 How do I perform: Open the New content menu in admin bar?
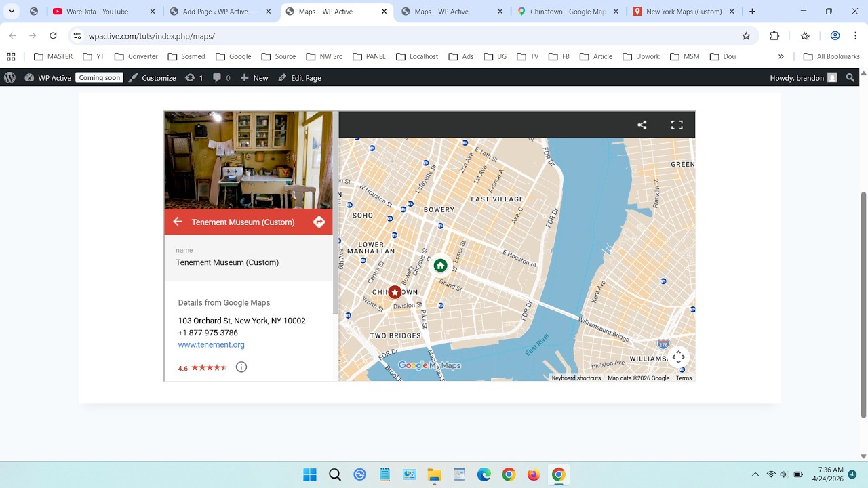coord(254,78)
